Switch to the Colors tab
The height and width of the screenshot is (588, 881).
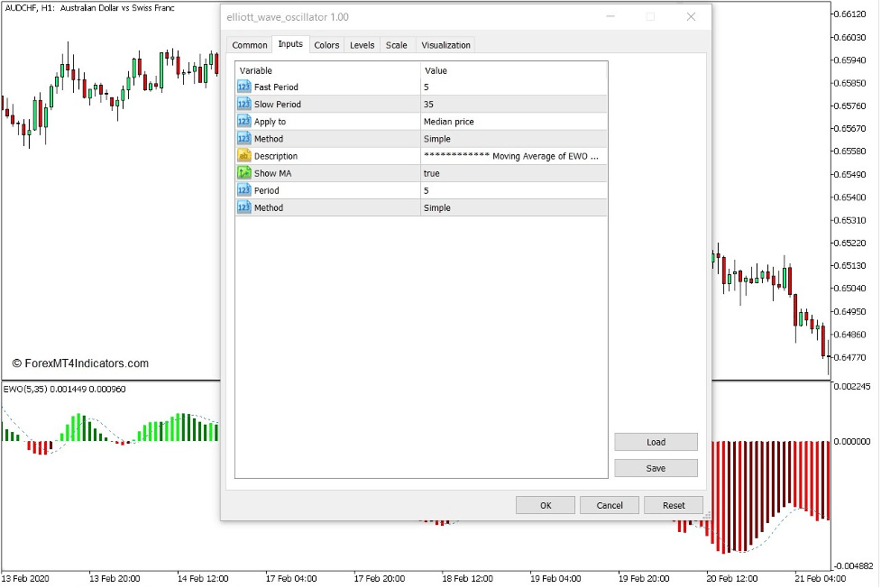[x=326, y=44]
